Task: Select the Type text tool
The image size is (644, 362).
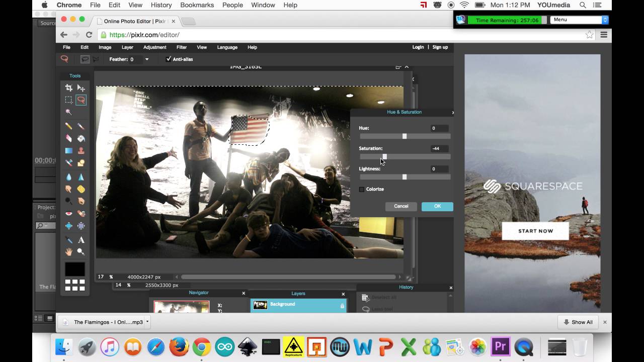Action: pyautogui.click(x=81, y=240)
